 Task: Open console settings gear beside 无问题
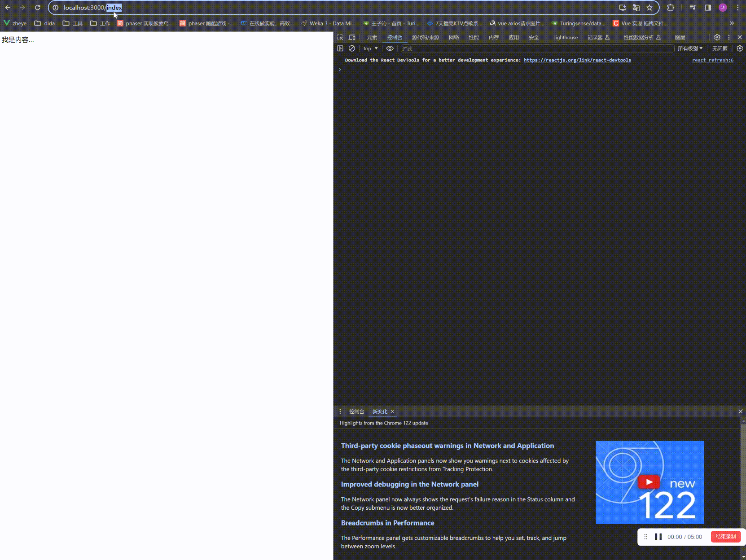click(x=740, y=48)
